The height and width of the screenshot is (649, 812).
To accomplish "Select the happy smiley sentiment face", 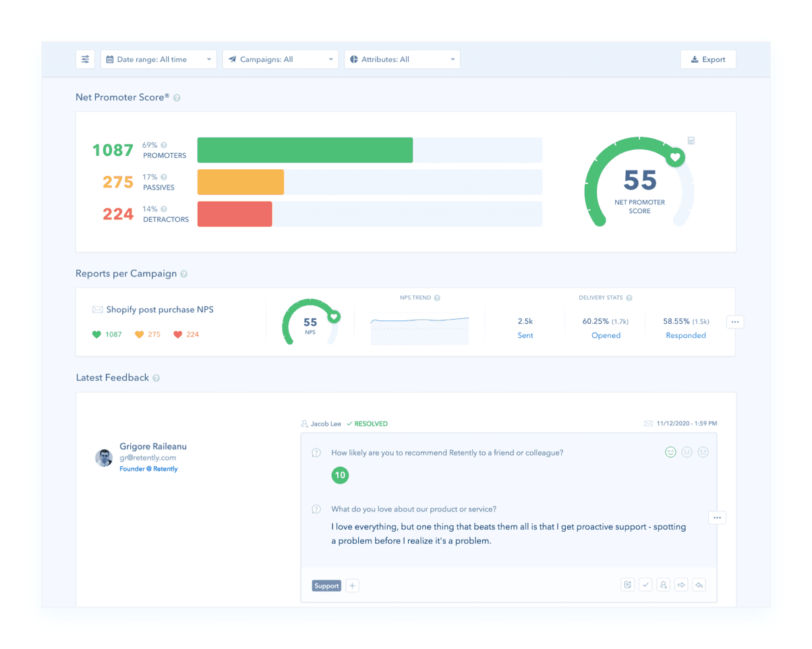I will pyautogui.click(x=670, y=452).
